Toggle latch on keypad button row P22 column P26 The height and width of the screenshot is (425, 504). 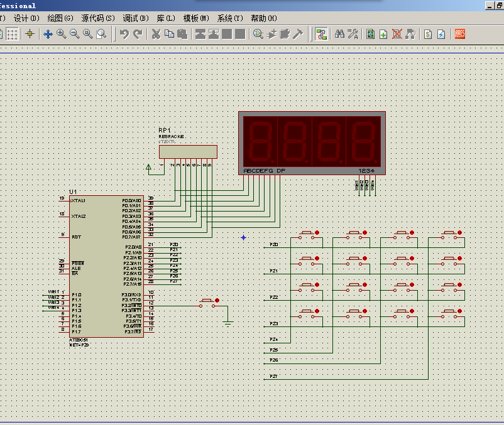412,285
